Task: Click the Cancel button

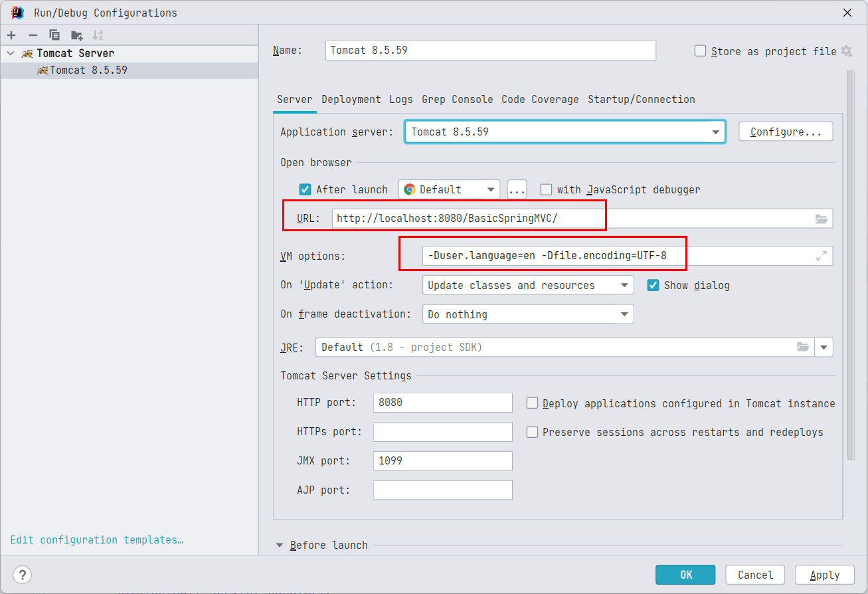Action: pyautogui.click(x=755, y=575)
